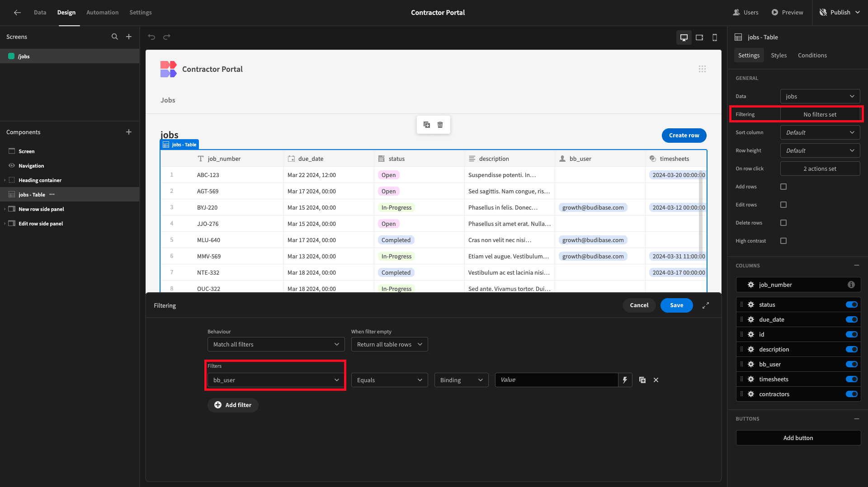
Task: Enable the Add rows checkbox
Action: tap(783, 187)
